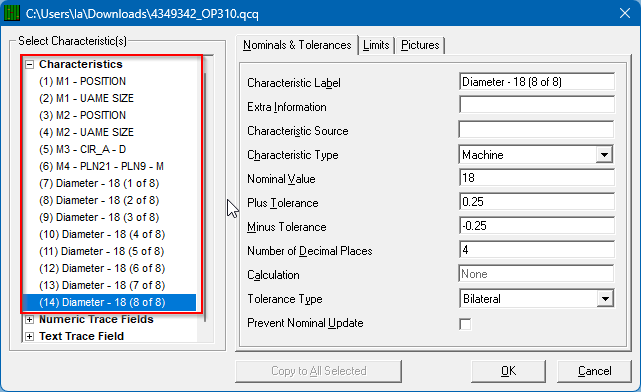
Task: Select (7) Diameter - 18 (1 of 8)
Action: (x=99, y=184)
